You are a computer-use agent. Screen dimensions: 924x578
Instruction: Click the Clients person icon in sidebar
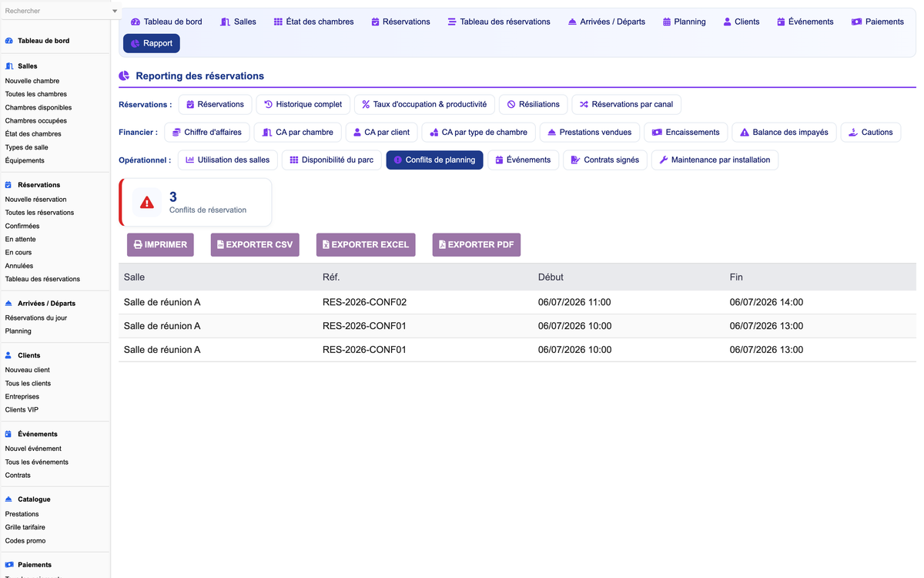pos(9,355)
